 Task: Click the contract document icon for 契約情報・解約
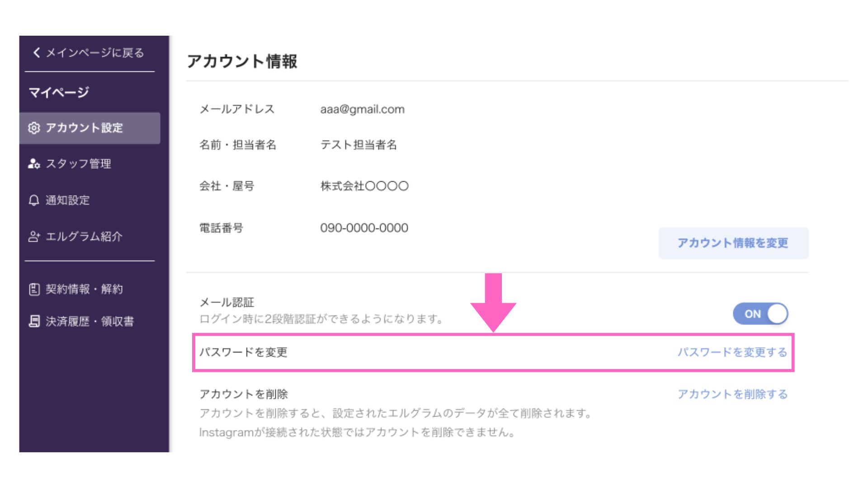(34, 289)
